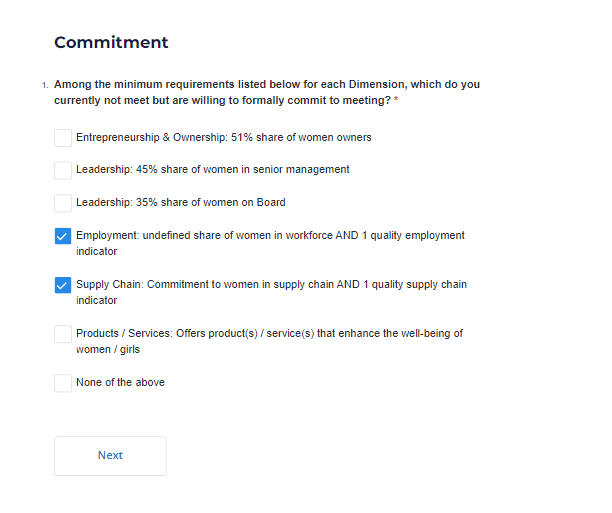This screenshot has height=513, width=612.
Task: Check the Products / Services checkbox
Action: point(63,334)
